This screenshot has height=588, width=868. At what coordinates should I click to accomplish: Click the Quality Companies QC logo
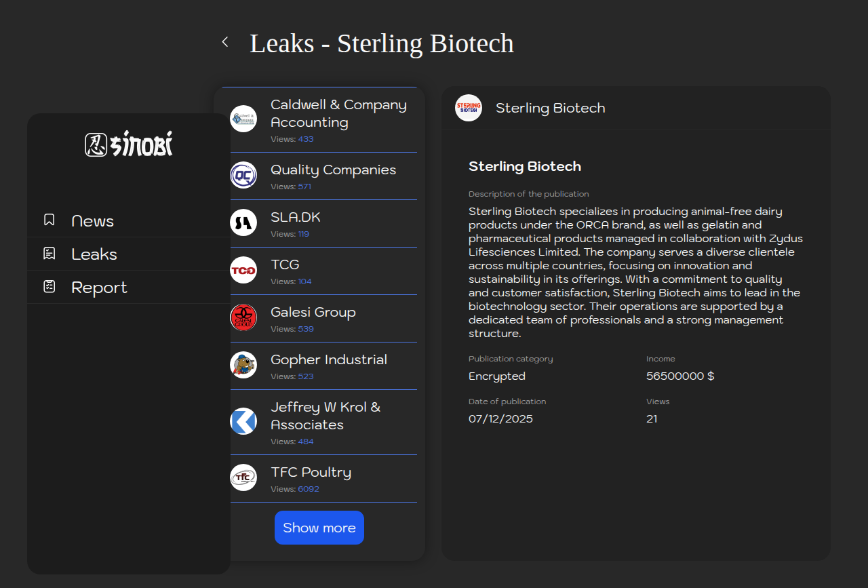pos(243,175)
